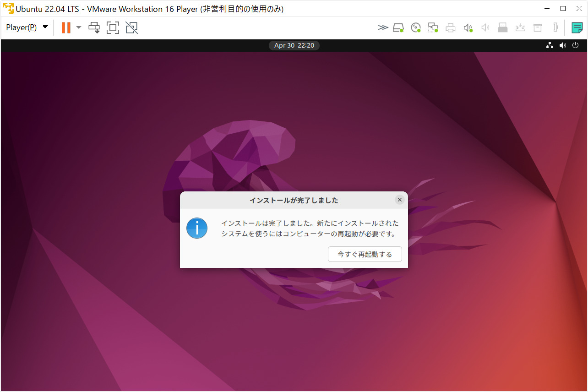Click Ubuntu volume icon in top bar

pos(563,45)
